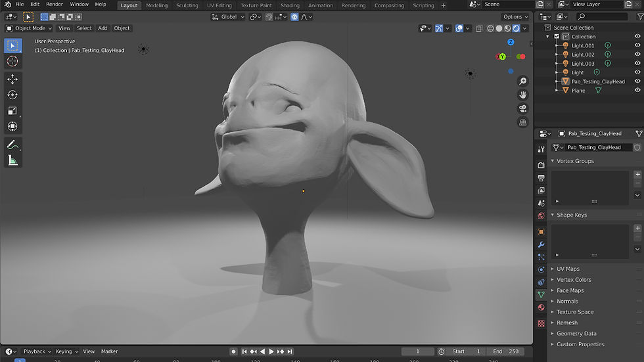
Task: Activate the 3D Cursor tool
Action: pos(12,61)
